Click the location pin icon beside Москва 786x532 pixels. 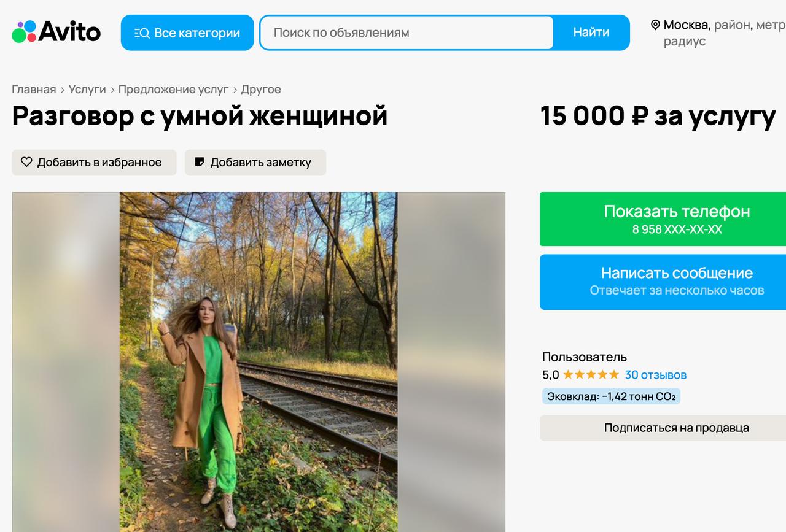click(x=656, y=26)
